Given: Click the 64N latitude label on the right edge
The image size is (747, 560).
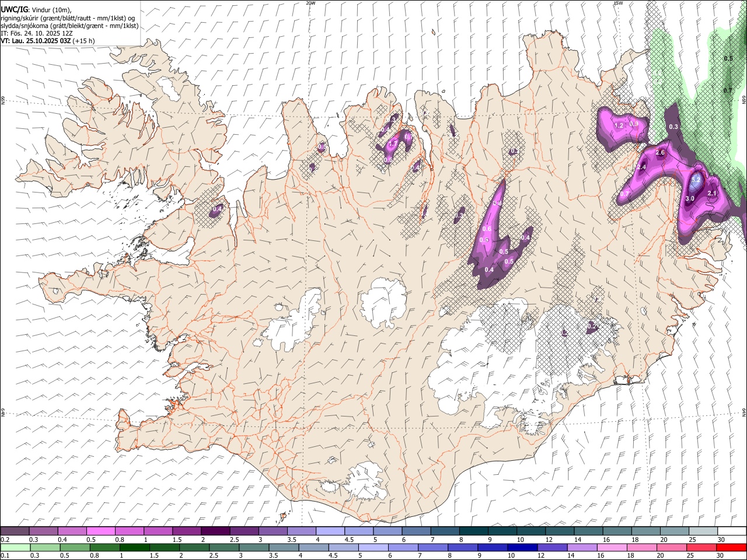Looking at the screenshot, I should (x=744, y=412).
